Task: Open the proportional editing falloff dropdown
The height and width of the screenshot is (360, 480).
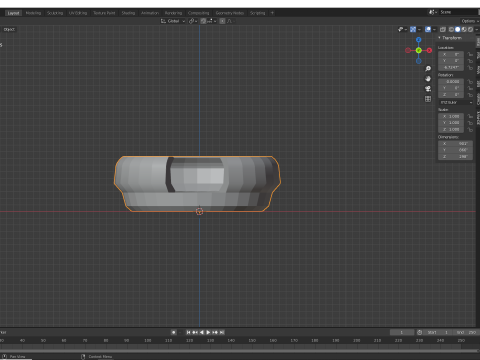Action: pyautogui.click(x=231, y=21)
